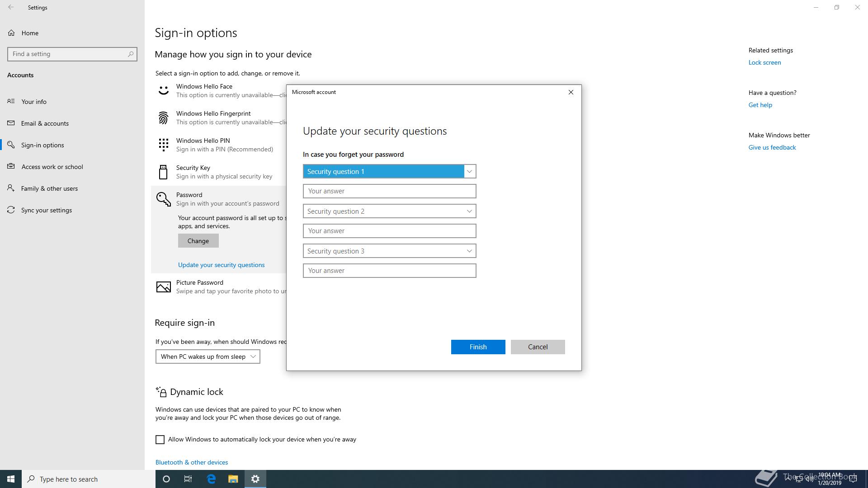Click the Sign-in options key icon
Image resolution: width=868 pixels, height=488 pixels.
11,145
